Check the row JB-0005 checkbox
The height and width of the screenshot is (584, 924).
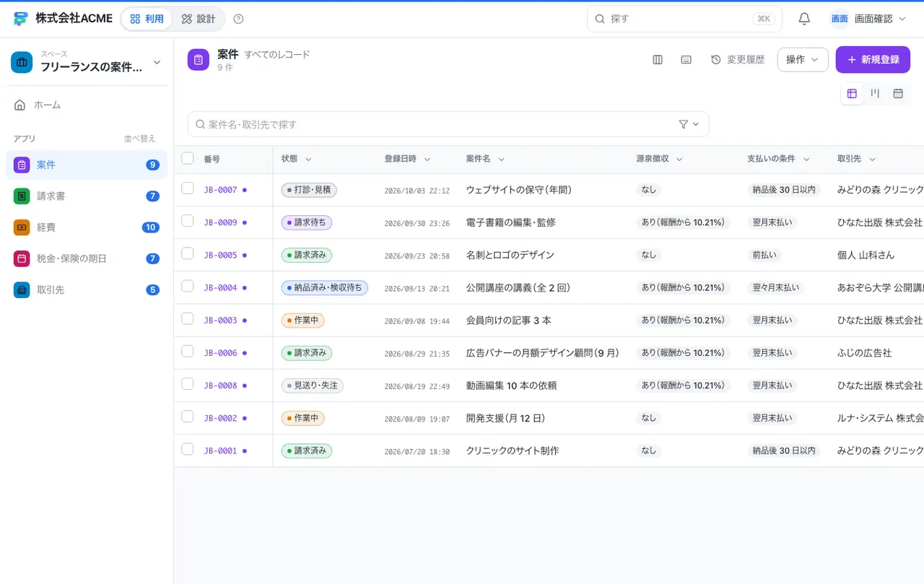[x=188, y=253]
